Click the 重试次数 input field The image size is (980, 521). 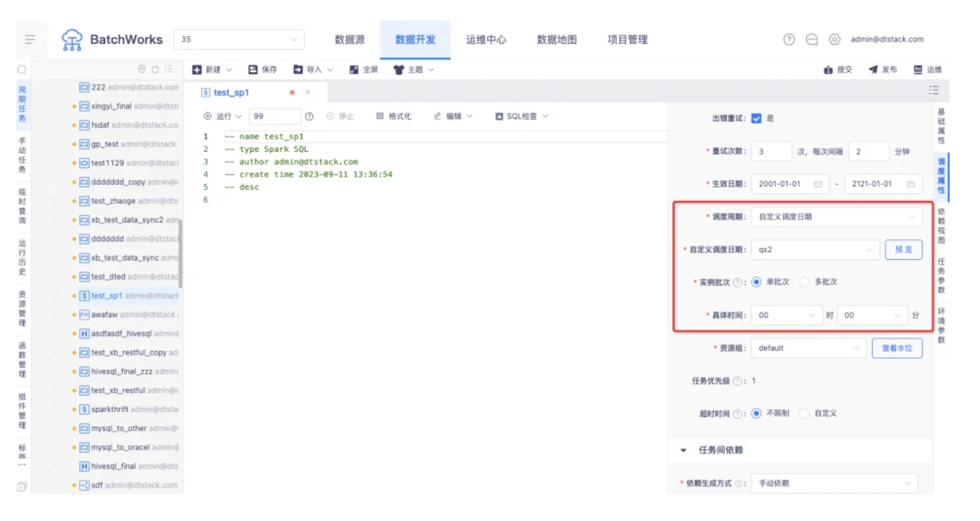click(772, 152)
